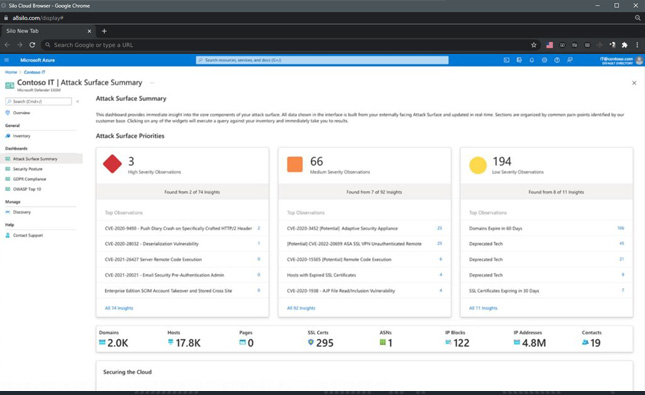Screen dimensions: 645x395
Task: Open SSL Certificates Expiring in 30 Days row
Action: coord(546,290)
